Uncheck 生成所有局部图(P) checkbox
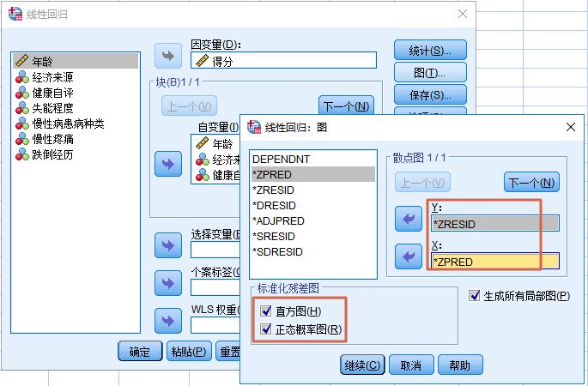The image size is (588, 386). [474, 296]
